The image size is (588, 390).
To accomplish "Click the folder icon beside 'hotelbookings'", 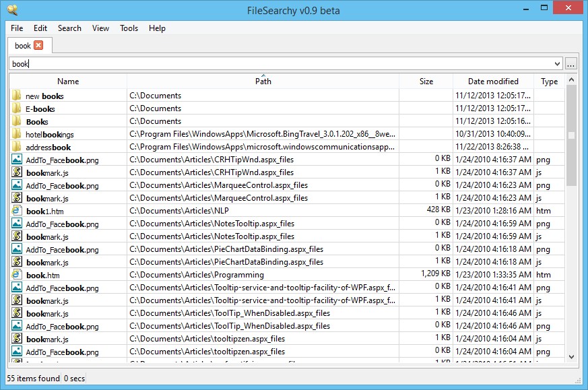I will pyautogui.click(x=16, y=134).
